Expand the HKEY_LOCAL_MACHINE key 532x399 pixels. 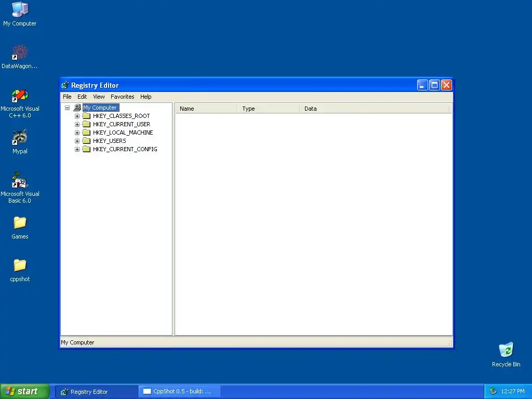click(77, 132)
